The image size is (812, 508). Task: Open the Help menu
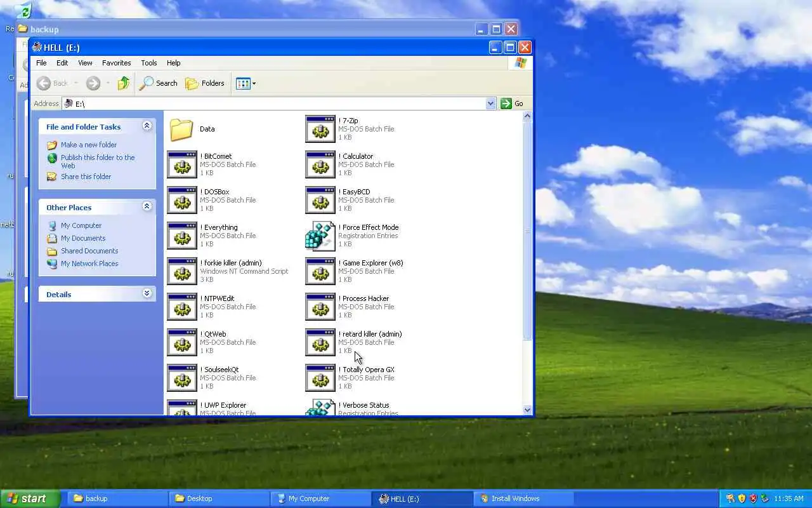(174, 63)
